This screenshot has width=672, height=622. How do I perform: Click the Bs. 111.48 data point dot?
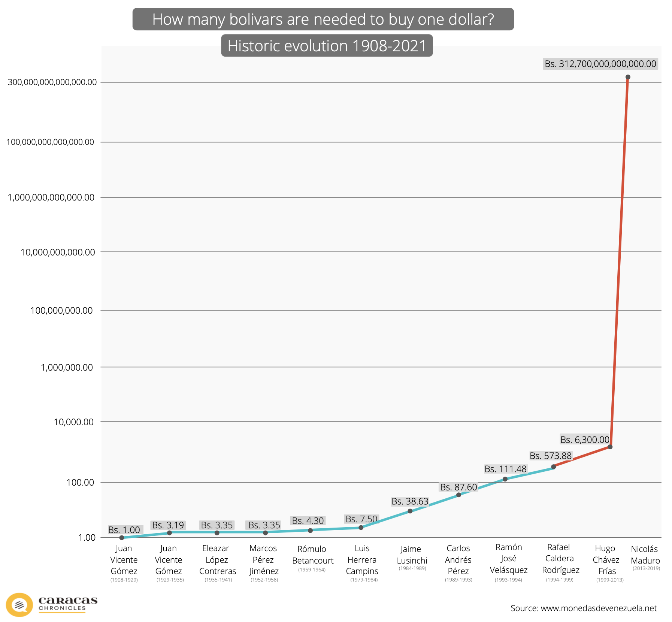click(x=505, y=479)
